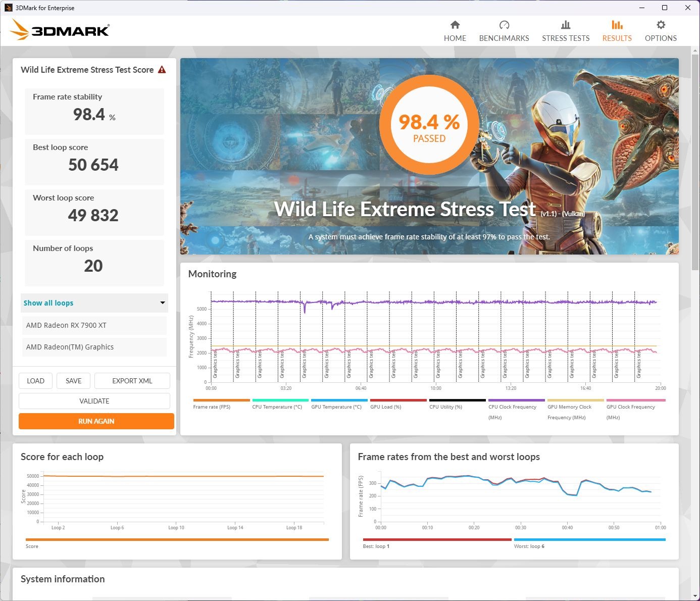Click the Monitoring section heading

tap(212, 274)
